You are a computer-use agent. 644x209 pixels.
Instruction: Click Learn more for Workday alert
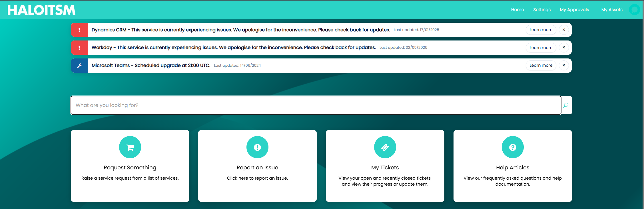pos(541,48)
